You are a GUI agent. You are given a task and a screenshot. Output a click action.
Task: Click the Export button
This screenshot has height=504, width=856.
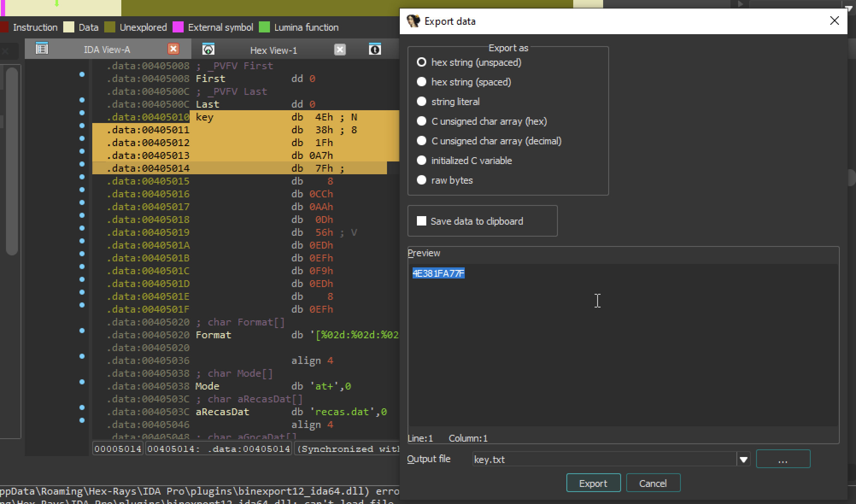[x=593, y=483]
